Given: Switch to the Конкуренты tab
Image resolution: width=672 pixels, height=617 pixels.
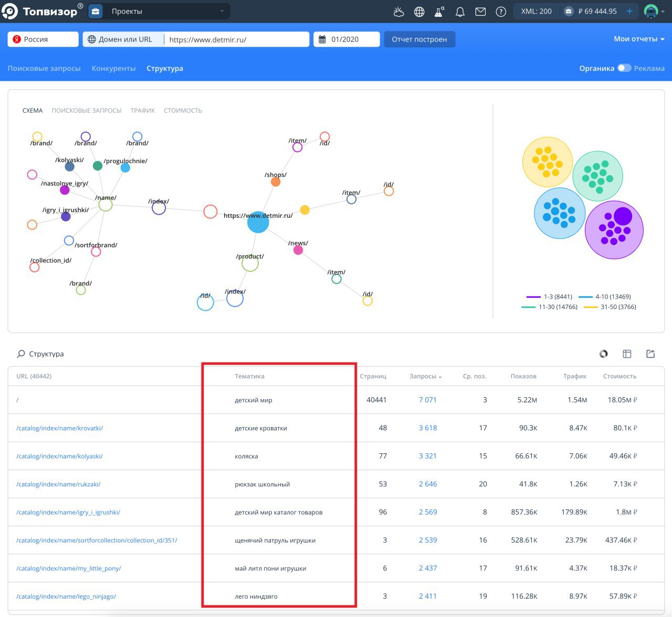Looking at the screenshot, I should 113,68.
